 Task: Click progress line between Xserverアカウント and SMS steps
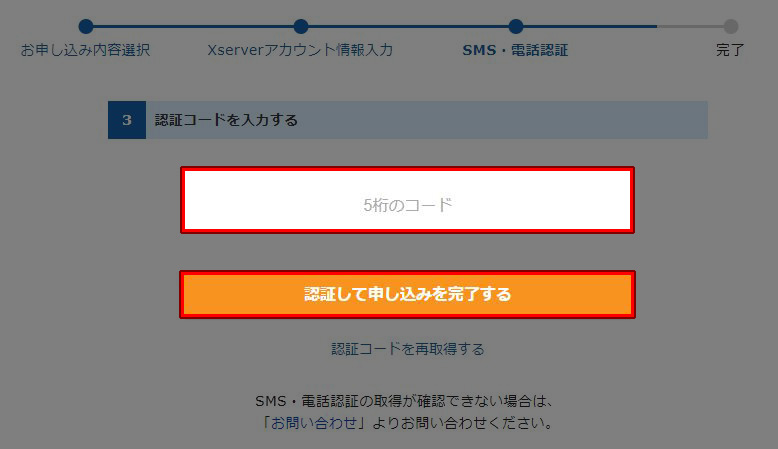coord(408,26)
